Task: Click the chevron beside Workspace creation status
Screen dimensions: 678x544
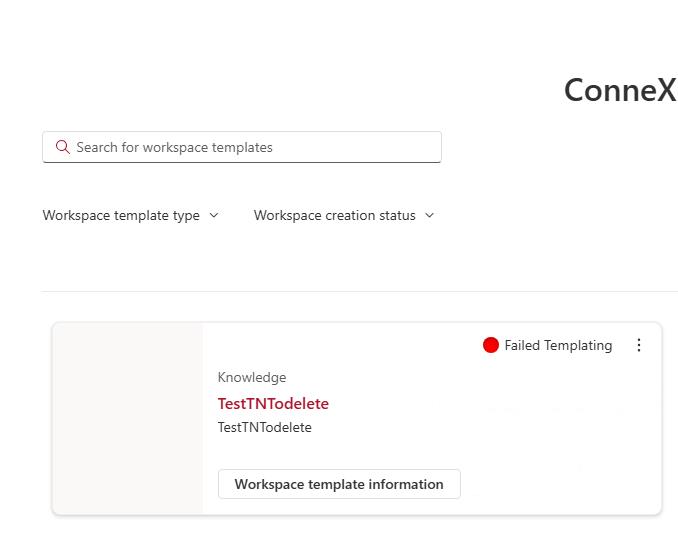Action: click(430, 215)
